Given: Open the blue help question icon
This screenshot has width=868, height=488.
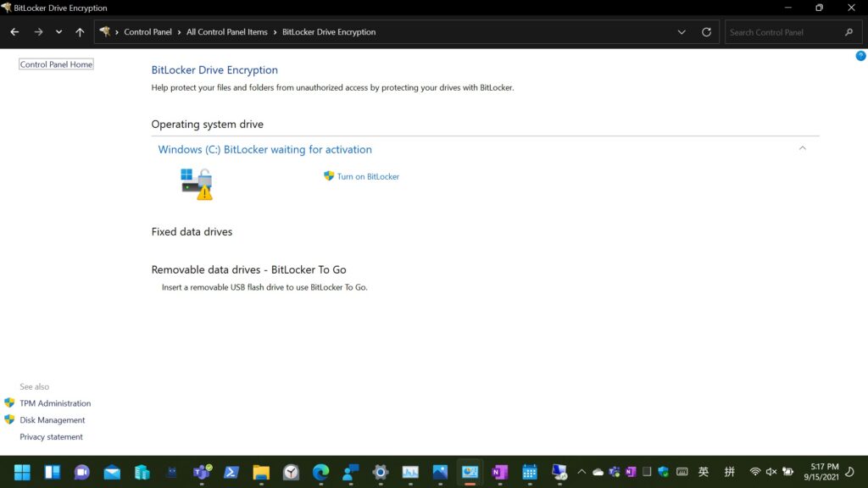Looking at the screenshot, I should point(860,56).
